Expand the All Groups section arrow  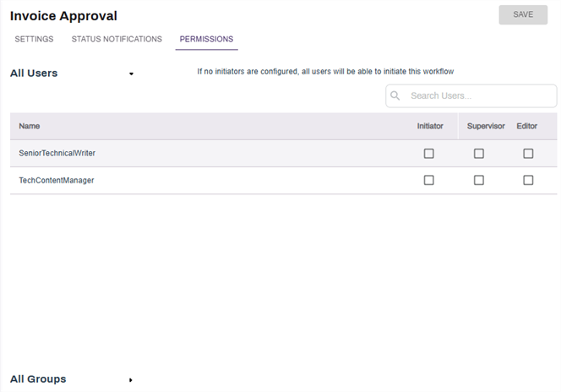click(131, 380)
